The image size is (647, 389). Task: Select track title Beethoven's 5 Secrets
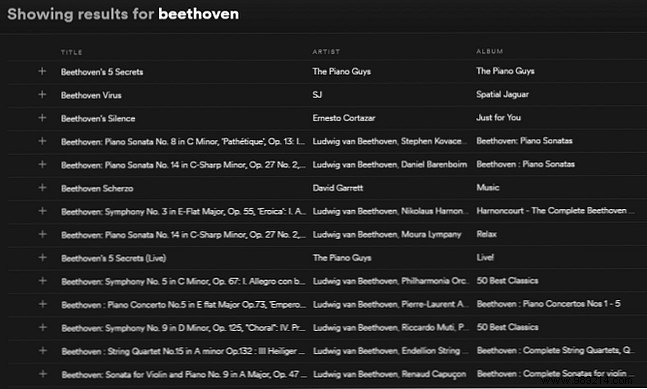(x=102, y=72)
